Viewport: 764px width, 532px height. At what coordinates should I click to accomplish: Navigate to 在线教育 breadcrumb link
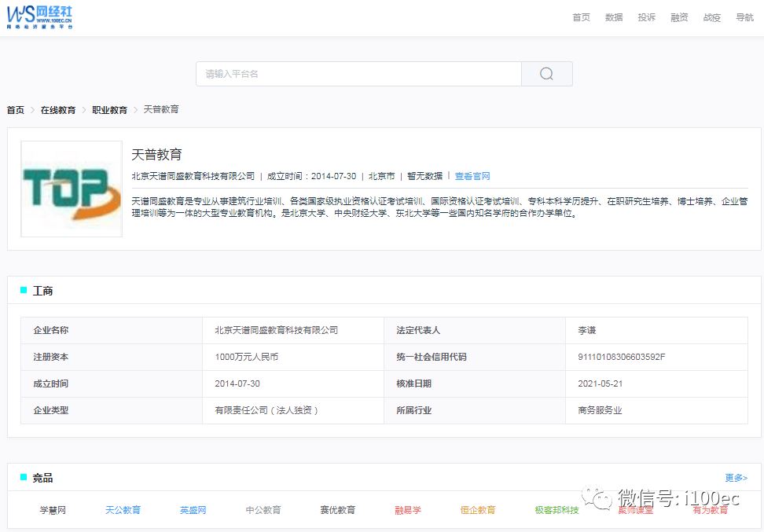tap(58, 110)
